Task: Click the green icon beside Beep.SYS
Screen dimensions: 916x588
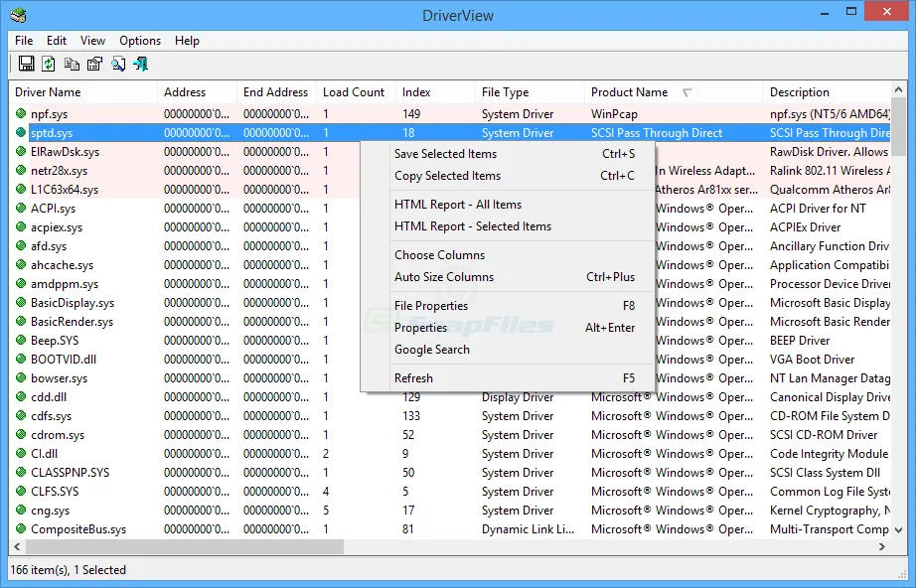Action: click(x=21, y=340)
